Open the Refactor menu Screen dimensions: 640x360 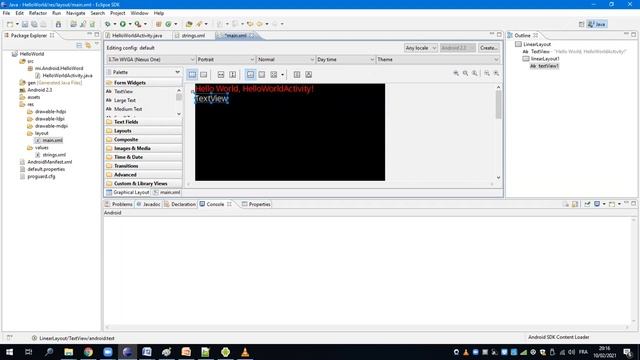tap(38, 13)
